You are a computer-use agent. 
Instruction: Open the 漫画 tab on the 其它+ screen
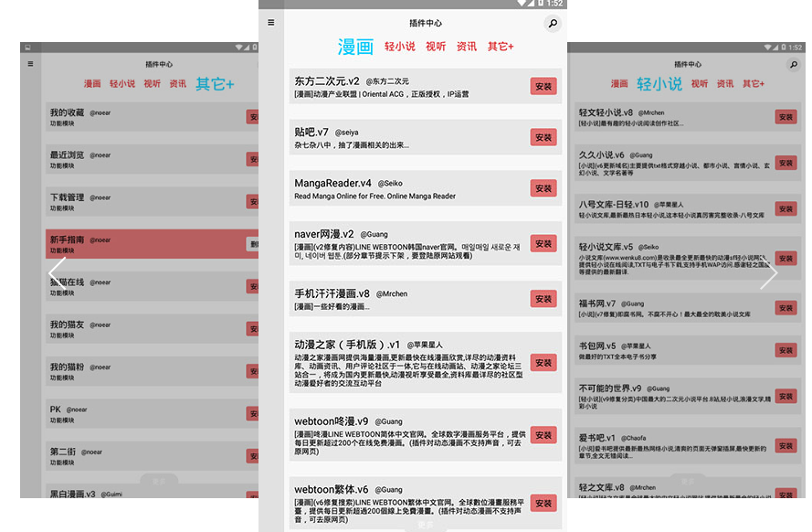pyautogui.click(x=92, y=84)
